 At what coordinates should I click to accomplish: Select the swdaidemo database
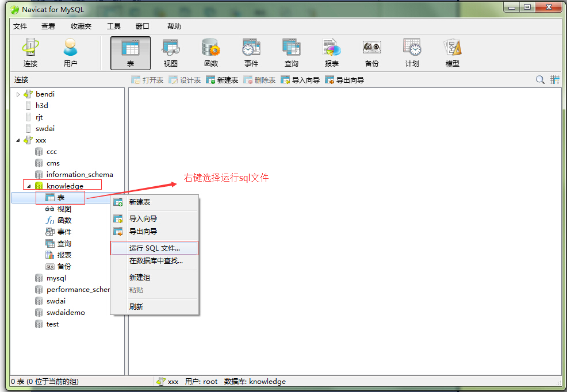pyautogui.click(x=66, y=313)
